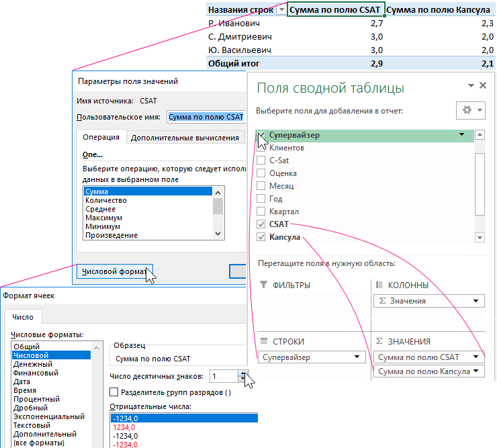Open the Сумма по полю Капсула values dropdown

tap(477, 371)
